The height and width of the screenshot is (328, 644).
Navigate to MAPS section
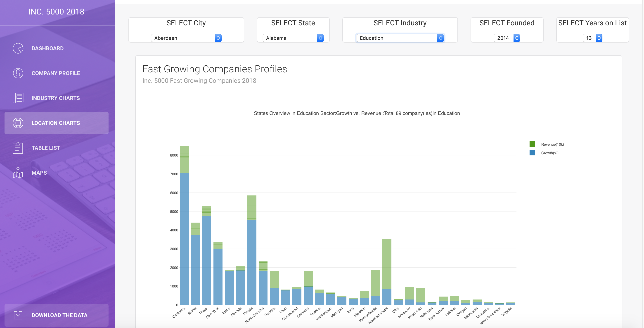click(57, 173)
